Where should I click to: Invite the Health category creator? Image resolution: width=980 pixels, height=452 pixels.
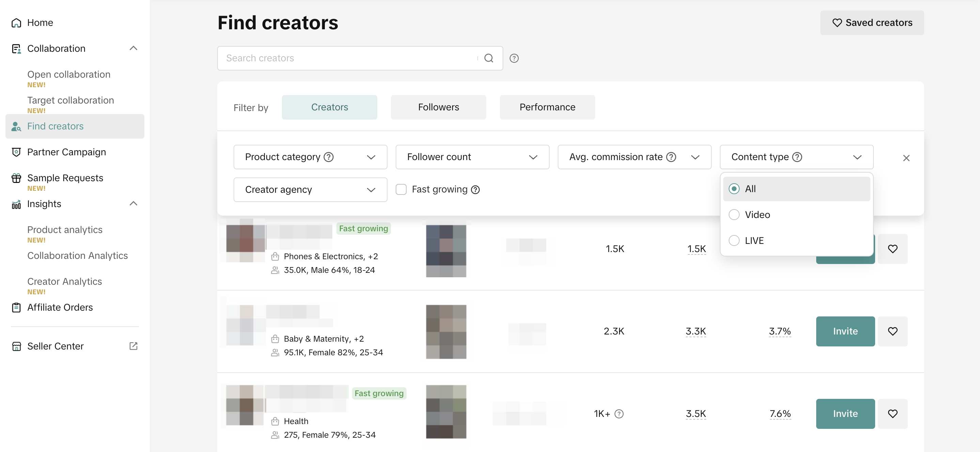coord(844,414)
